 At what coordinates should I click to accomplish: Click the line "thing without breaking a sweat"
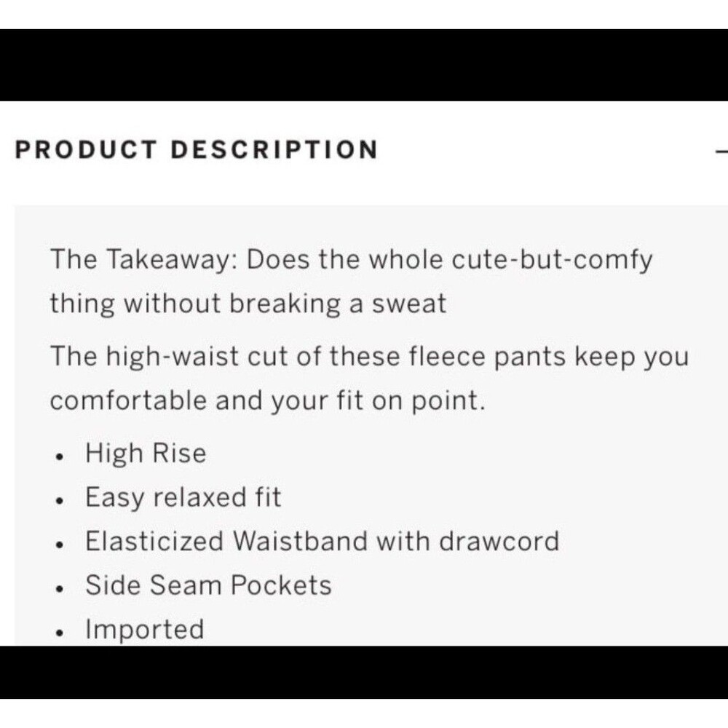pos(248,304)
